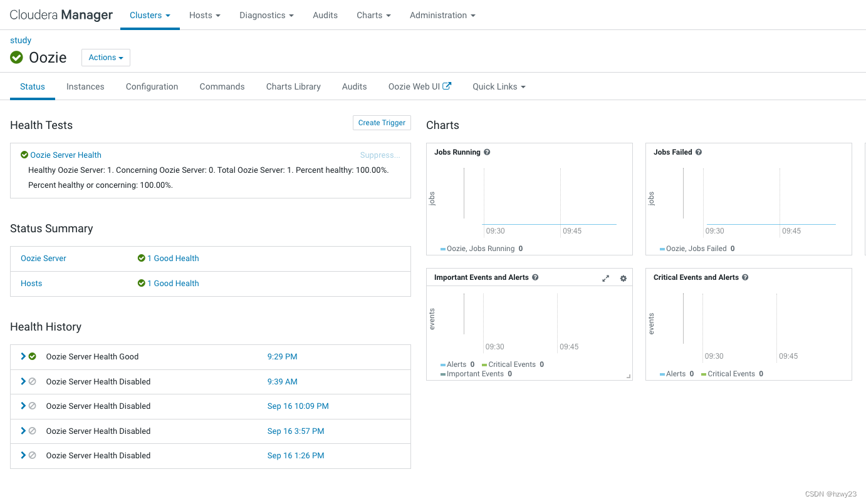Click 1 Good Health link for Oozie Server
Screen dimensions: 866x504
coord(173,258)
